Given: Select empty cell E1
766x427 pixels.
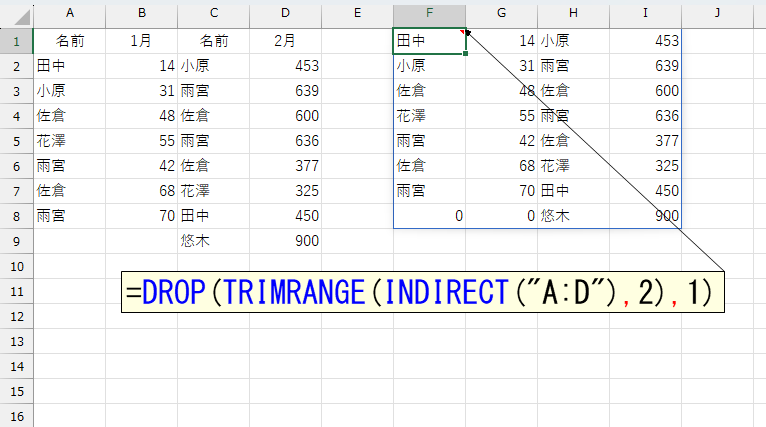Looking at the screenshot, I should [x=357, y=41].
